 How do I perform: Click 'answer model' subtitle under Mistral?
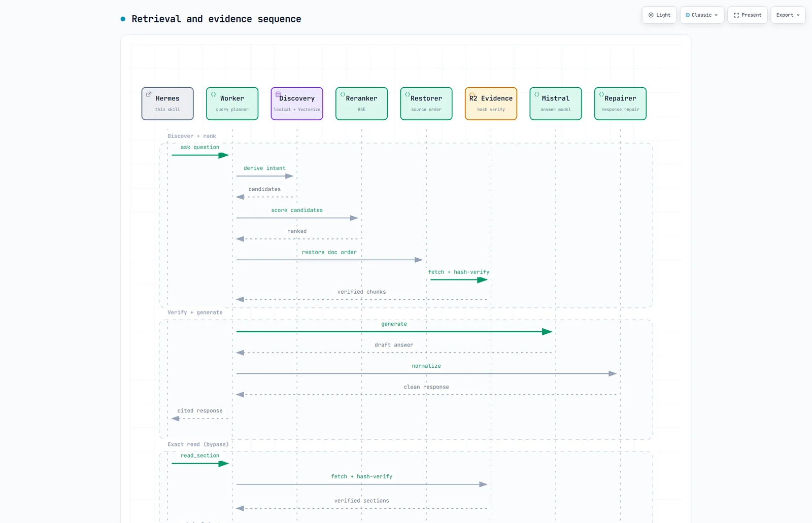point(556,110)
